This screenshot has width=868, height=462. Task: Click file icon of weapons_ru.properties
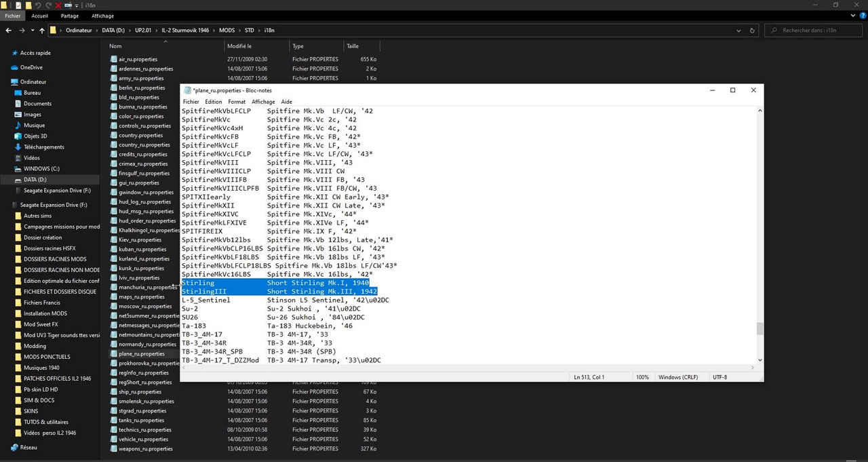tap(113, 448)
